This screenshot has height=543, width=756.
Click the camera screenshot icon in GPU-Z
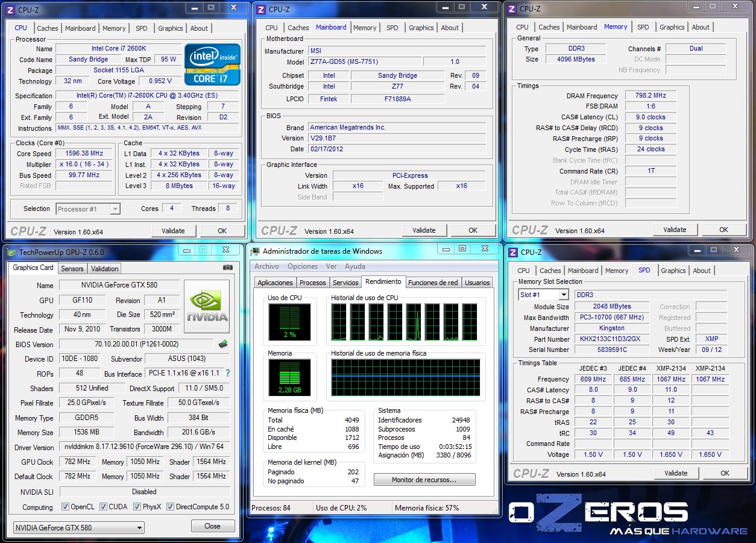point(227,268)
